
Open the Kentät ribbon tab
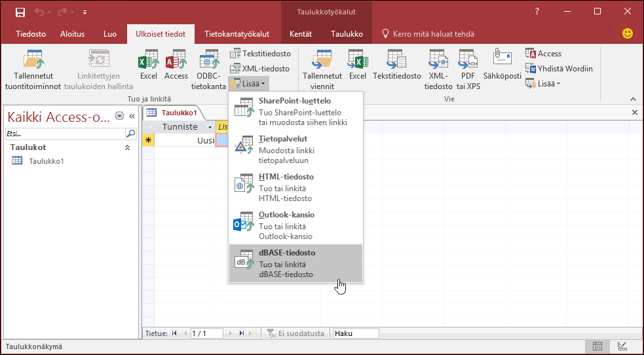pos(301,34)
